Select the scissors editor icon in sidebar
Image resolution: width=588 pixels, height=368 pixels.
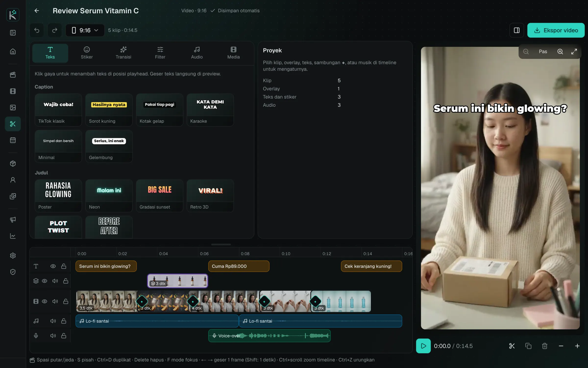[13, 124]
